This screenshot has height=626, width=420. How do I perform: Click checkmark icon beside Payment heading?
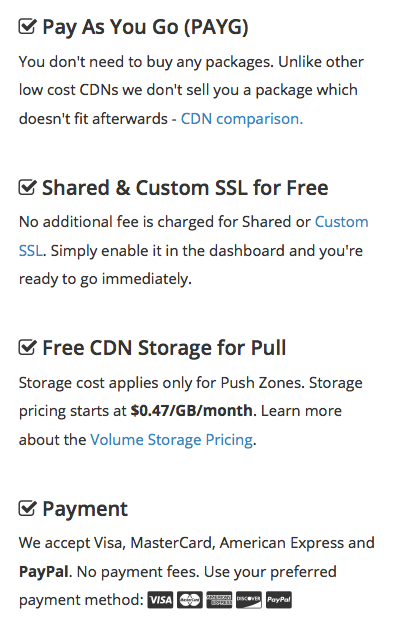(28, 508)
